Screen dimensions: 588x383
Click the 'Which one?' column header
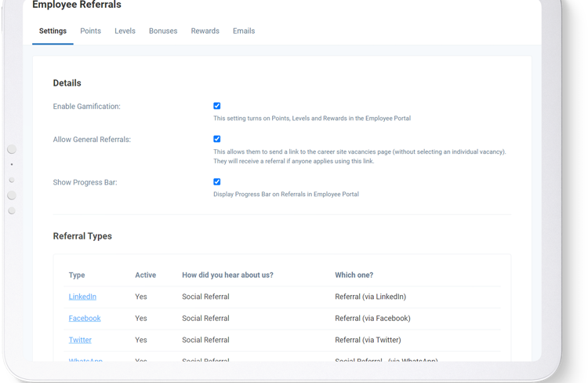354,275
